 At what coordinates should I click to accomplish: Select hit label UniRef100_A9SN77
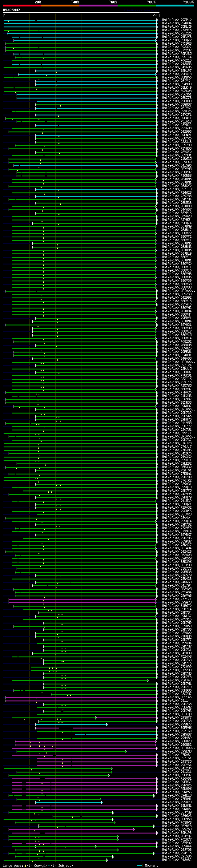(177, 724)
